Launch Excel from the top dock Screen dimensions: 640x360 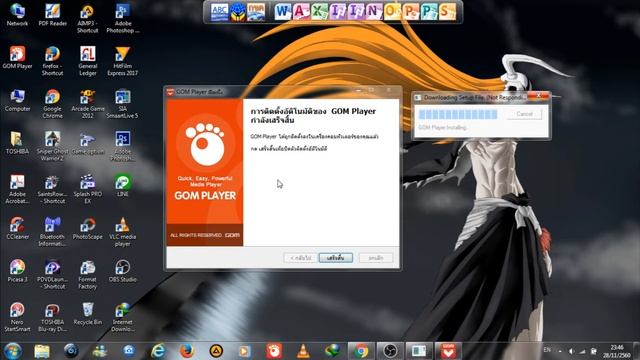click(x=319, y=11)
